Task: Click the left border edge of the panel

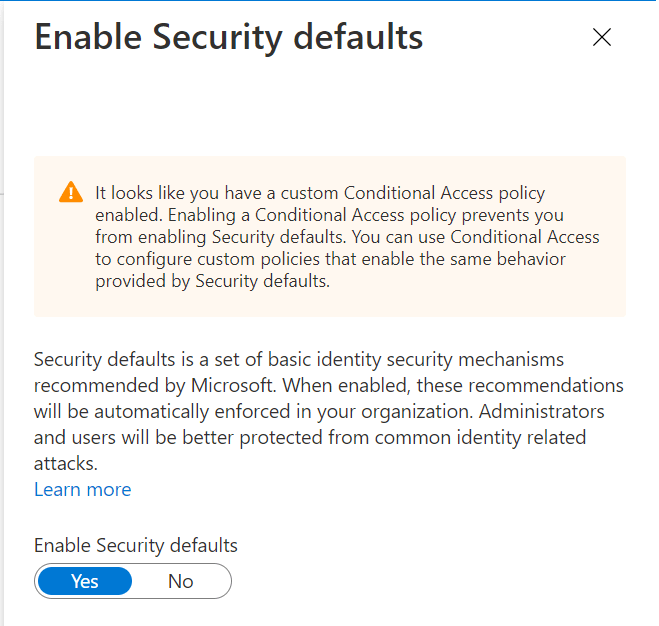Action: pos(2,300)
